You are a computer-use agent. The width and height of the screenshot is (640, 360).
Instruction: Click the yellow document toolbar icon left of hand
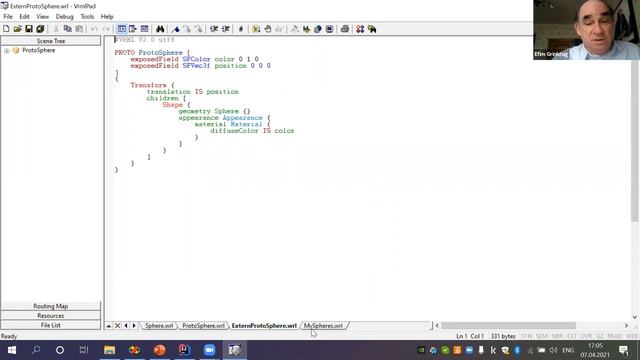[x=256, y=29]
